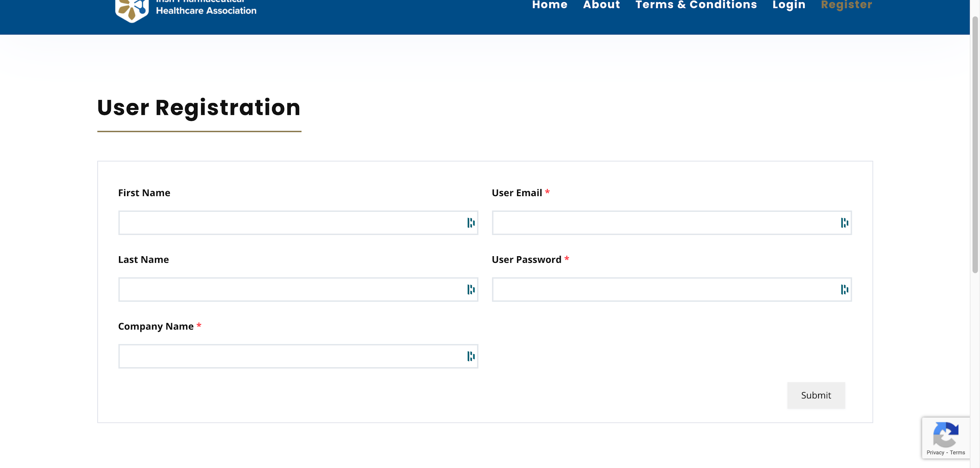Click password manager icon in User Password field

coord(844,290)
